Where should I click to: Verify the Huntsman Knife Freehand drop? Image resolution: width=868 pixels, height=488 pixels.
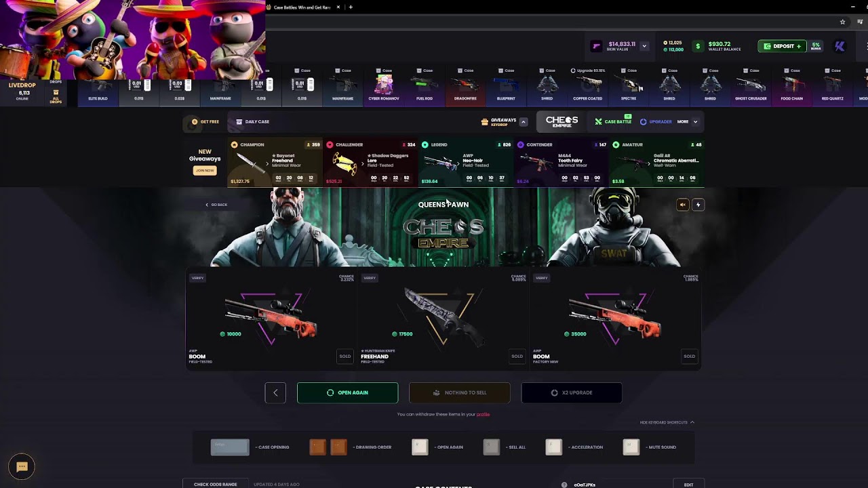point(370,278)
